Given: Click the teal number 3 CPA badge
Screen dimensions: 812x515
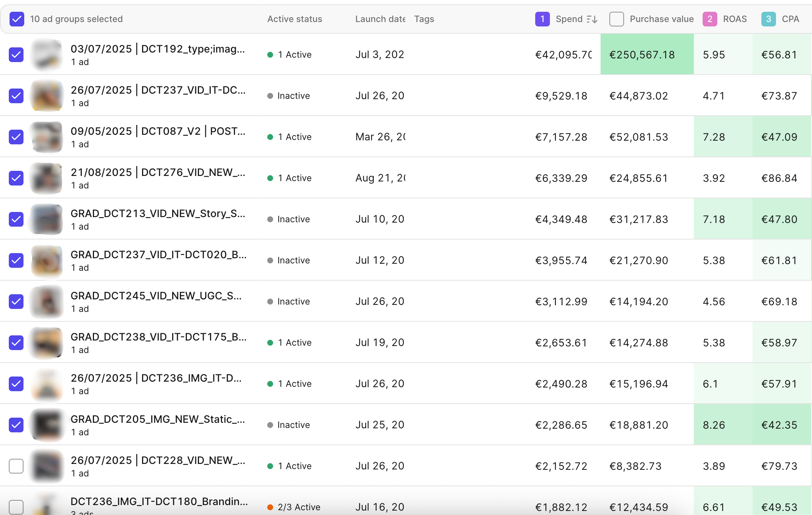Looking at the screenshot, I should pyautogui.click(x=768, y=19).
